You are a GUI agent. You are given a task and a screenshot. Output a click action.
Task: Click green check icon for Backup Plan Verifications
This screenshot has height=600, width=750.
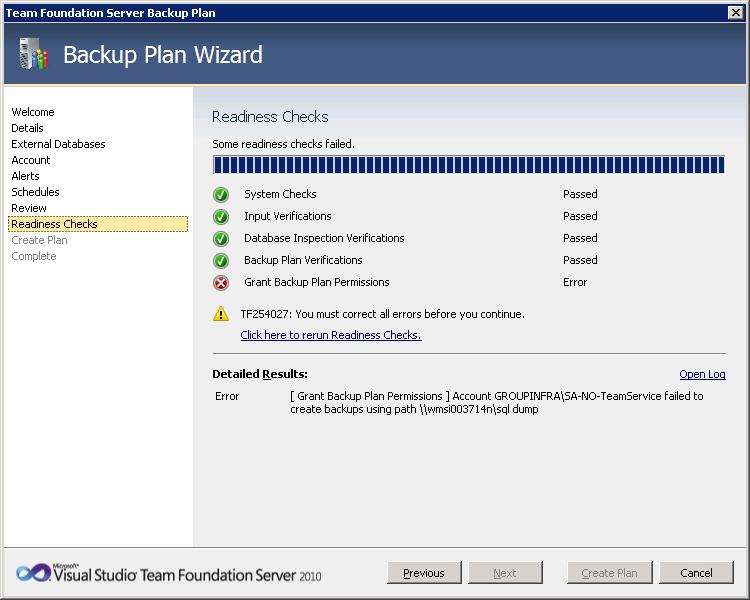(x=221, y=261)
